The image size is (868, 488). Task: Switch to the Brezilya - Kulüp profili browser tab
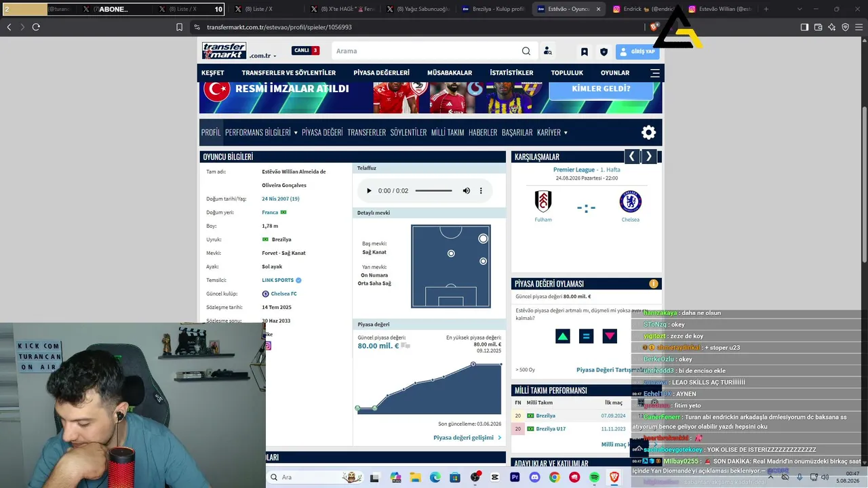pyautogui.click(x=494, y=9)
